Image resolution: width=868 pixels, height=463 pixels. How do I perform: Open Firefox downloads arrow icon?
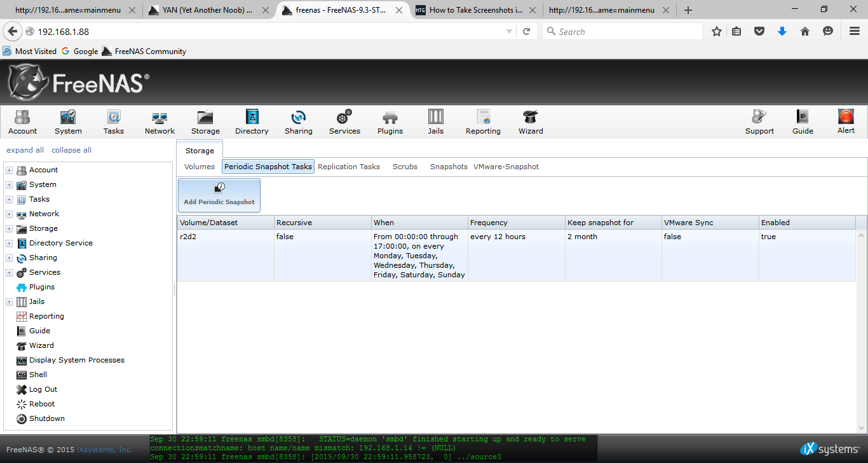coord(782,31)
